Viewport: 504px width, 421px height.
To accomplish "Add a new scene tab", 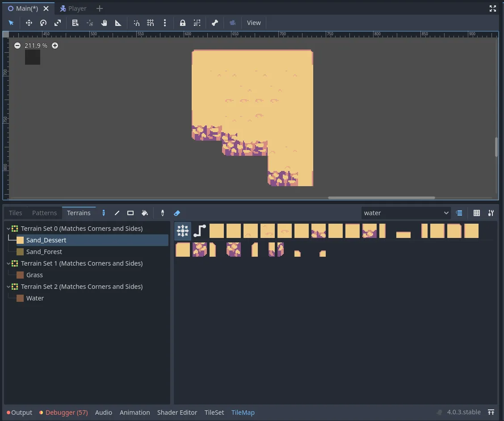I will 100,8.
